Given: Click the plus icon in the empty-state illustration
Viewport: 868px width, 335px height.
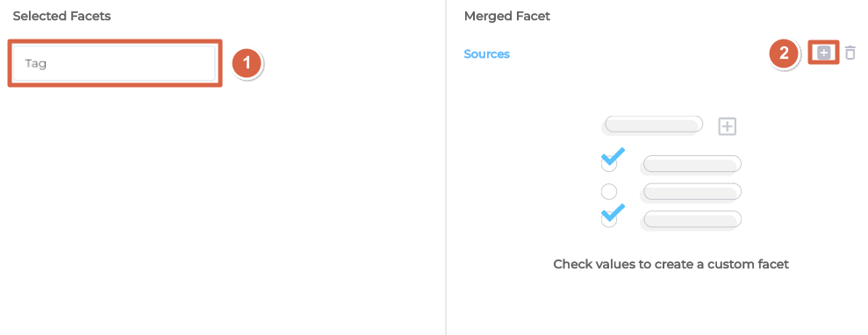Looking at the screenshot, I should tap(727, 126).
